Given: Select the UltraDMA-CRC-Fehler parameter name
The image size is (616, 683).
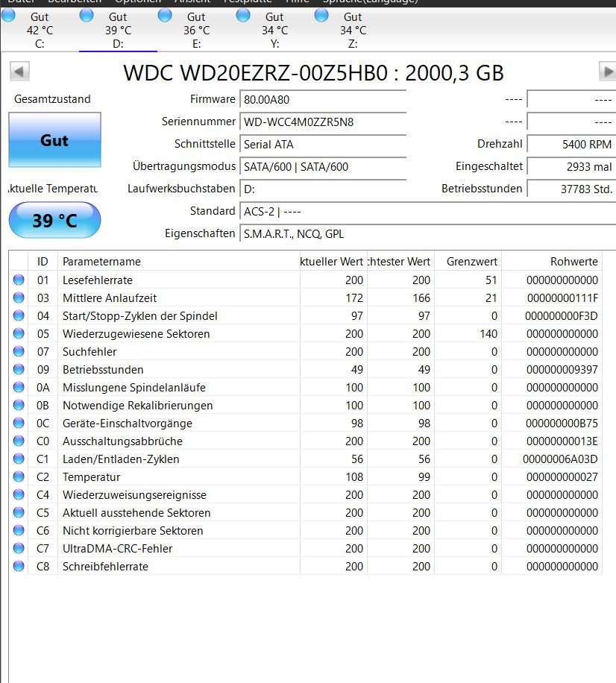Looking at the screenshot, I should [118, 548].
